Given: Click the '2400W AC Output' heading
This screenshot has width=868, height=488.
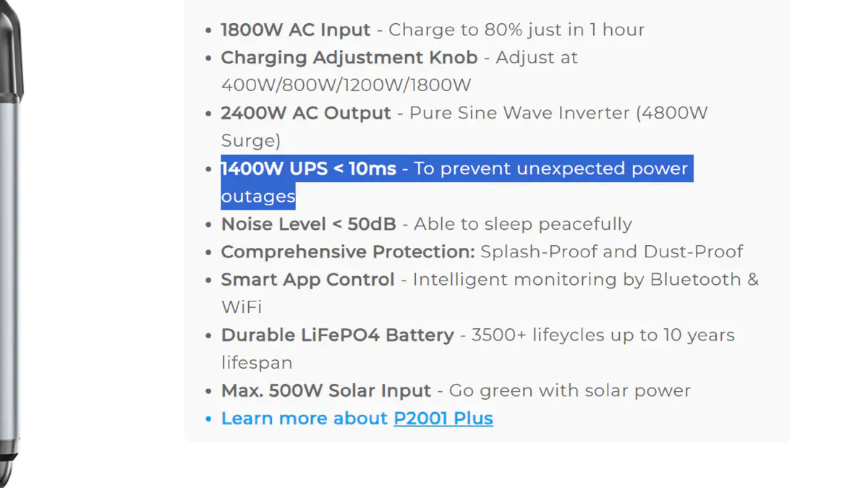Looking at the screenshot, I should pos(306,113).
